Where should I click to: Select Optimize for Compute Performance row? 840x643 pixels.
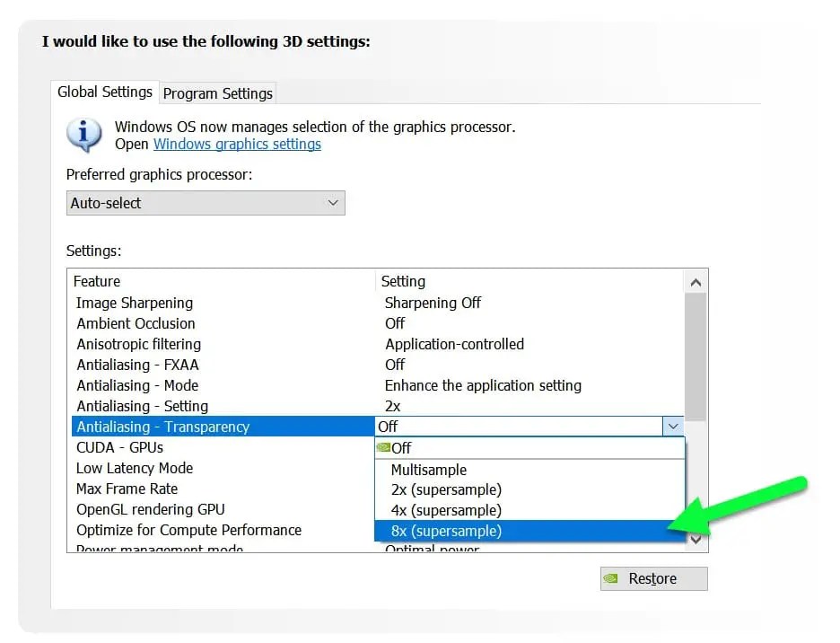click(x=223, y=530)
